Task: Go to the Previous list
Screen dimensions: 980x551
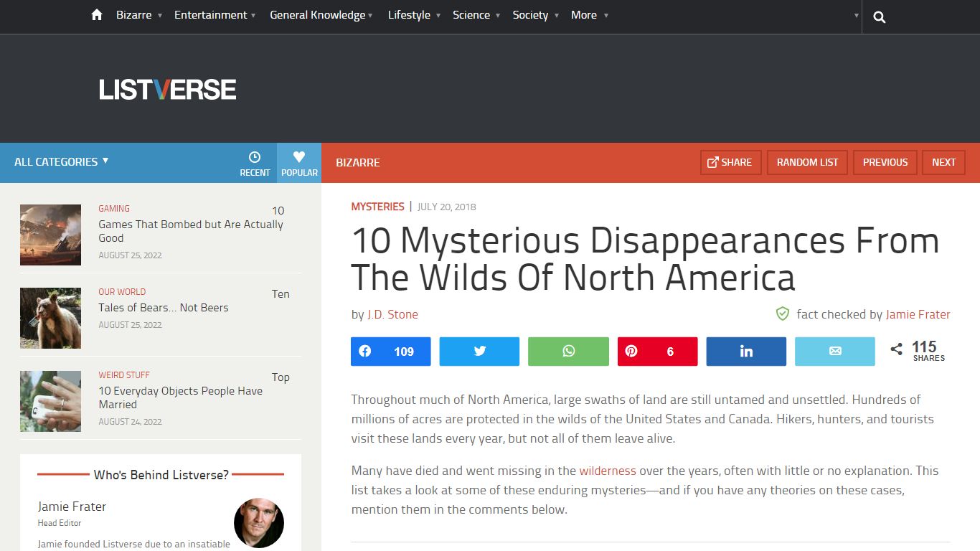Action: pos(885,162)
